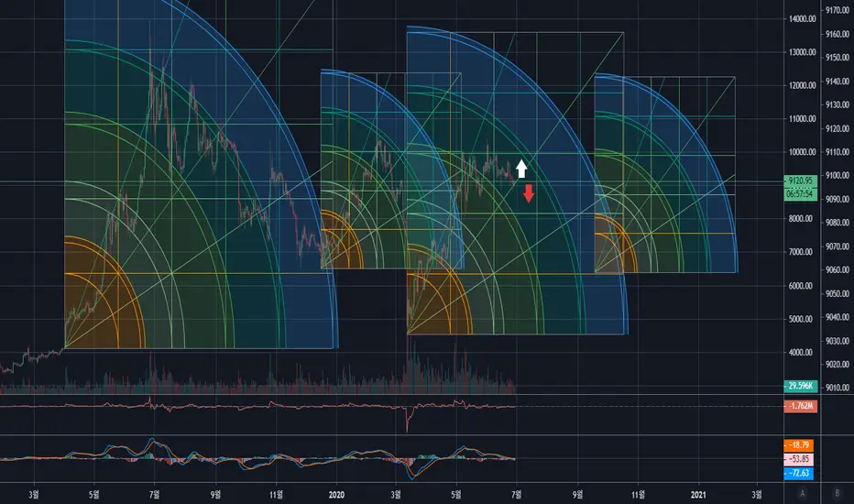Screen dimensions: 854x504
Task: Click the orange indicator value -18.79
Action: coord(798,445)
